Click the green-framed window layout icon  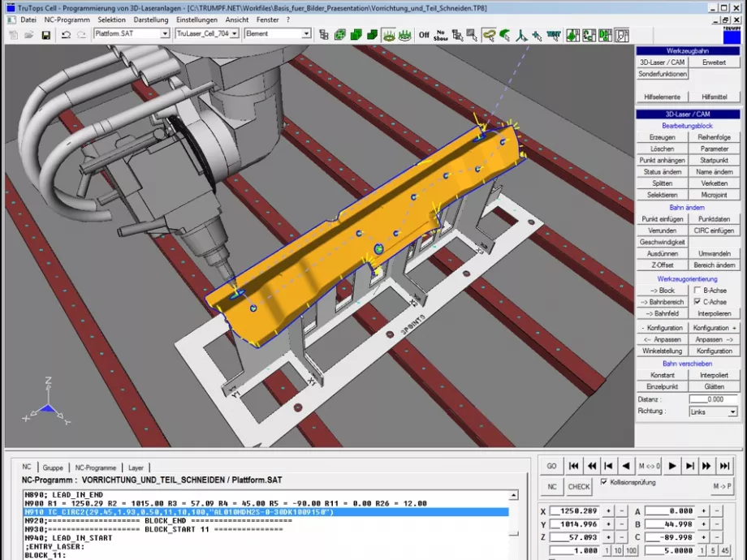tap(573, 35)
